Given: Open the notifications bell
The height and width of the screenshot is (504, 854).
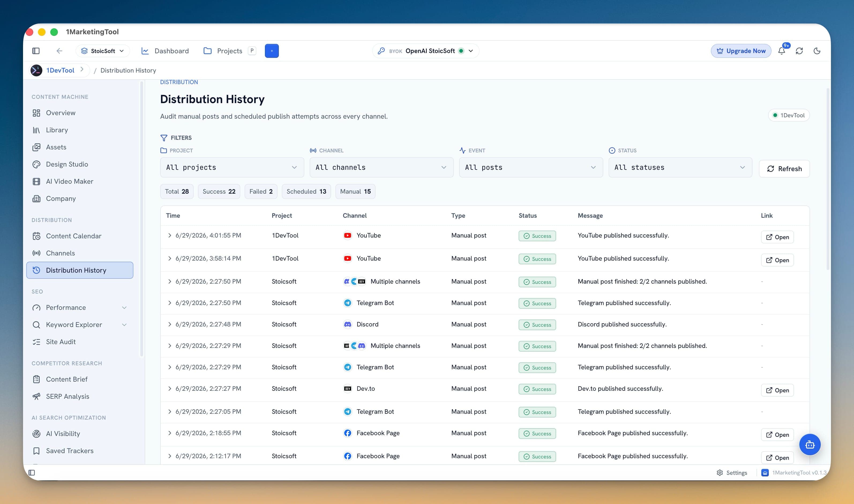Looking at the screenshot, I should pos(782,51).
